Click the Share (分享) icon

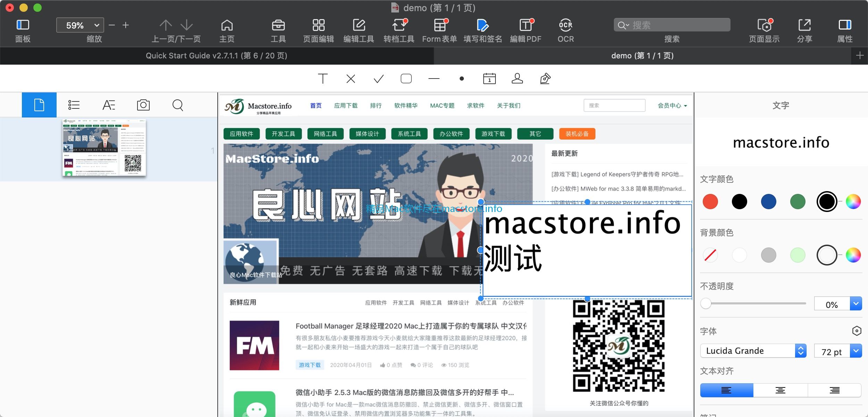(x=804, y=25)
